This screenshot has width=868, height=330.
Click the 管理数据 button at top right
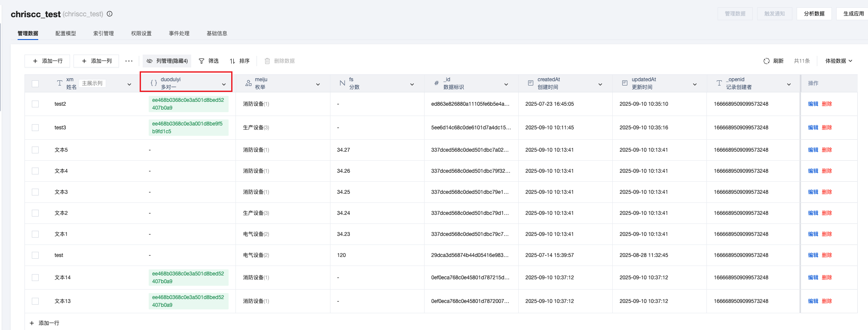(735, 14)
